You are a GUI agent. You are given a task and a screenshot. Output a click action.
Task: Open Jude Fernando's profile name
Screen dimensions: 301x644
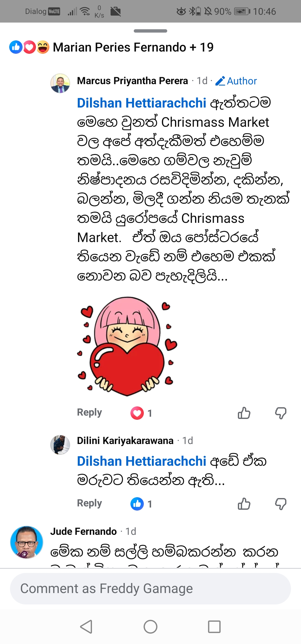point(83,531)
